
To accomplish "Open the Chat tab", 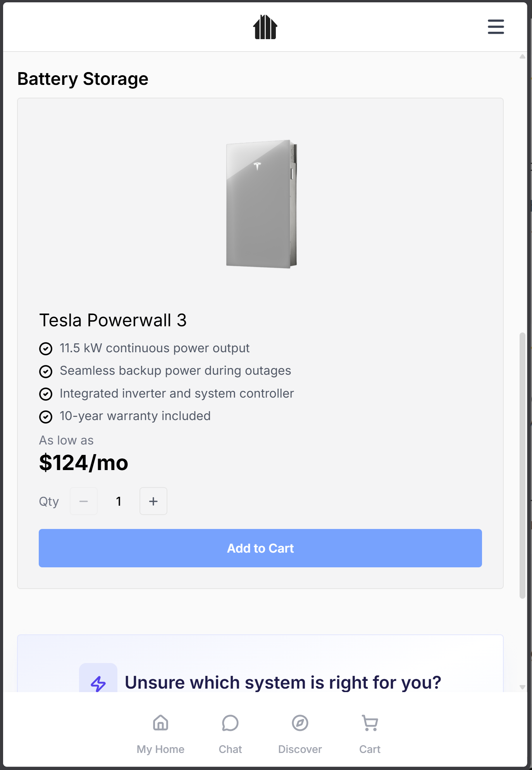I will click(230, 732).
